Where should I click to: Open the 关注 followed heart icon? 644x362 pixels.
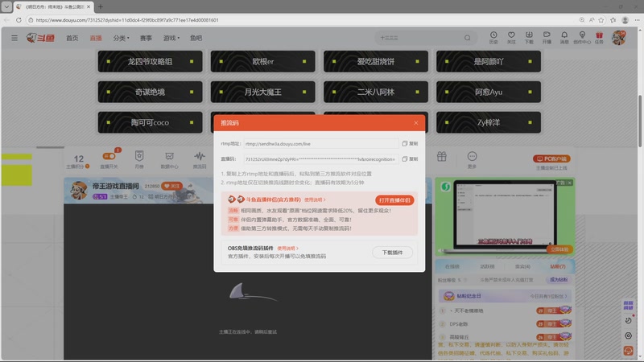[x=511, y=38]
